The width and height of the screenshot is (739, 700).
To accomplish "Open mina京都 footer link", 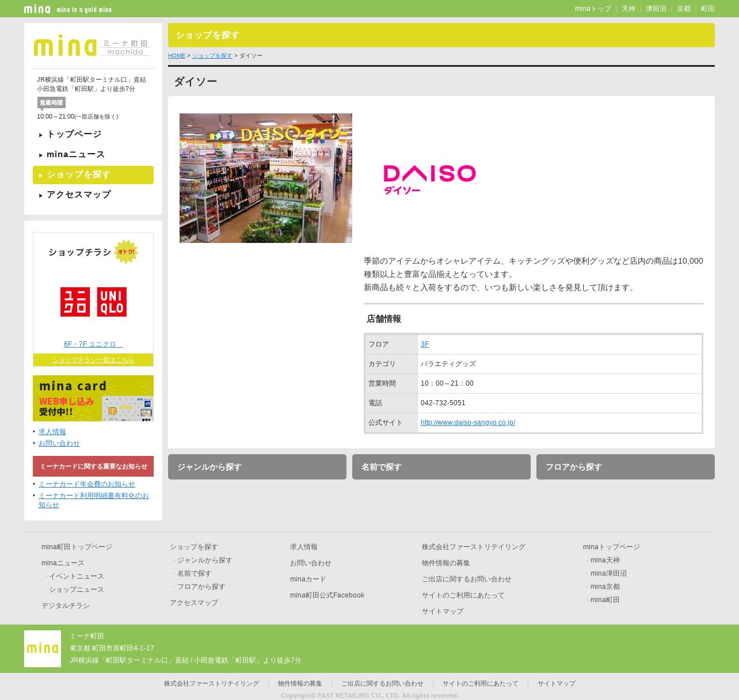I will (x=605, y=587).
